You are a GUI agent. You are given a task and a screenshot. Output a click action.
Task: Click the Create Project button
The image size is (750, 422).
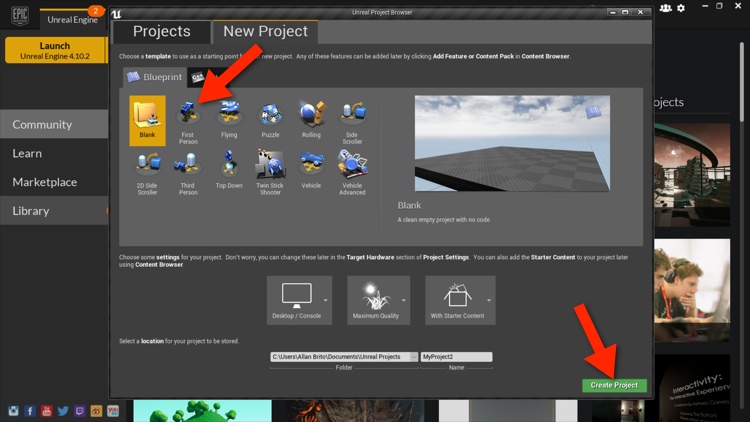tap(614, 385)
